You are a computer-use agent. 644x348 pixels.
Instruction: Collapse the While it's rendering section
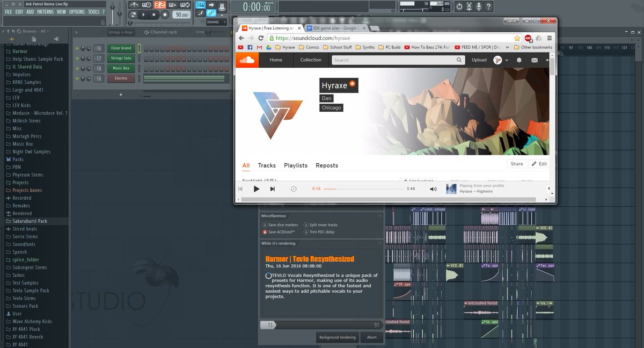pyautogui.click(x=380, y=243)
